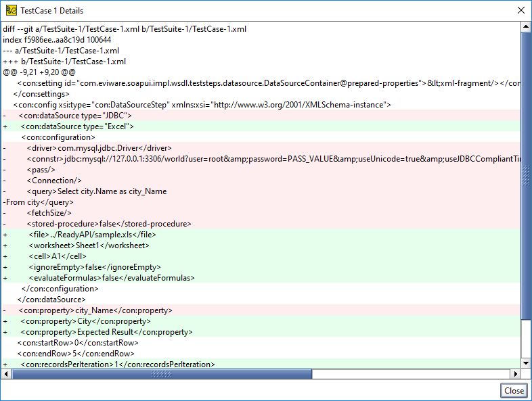Click the '@@ -9,21 +9,20 @@' hunk header
This screenshot has height=401, width=532.
coord(39,72)
